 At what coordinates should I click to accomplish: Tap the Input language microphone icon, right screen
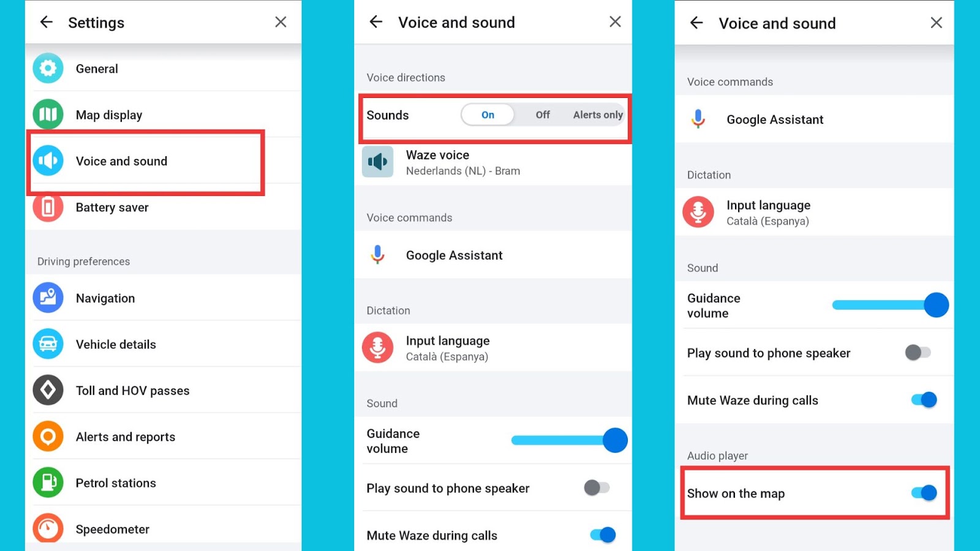coord(698,212)
